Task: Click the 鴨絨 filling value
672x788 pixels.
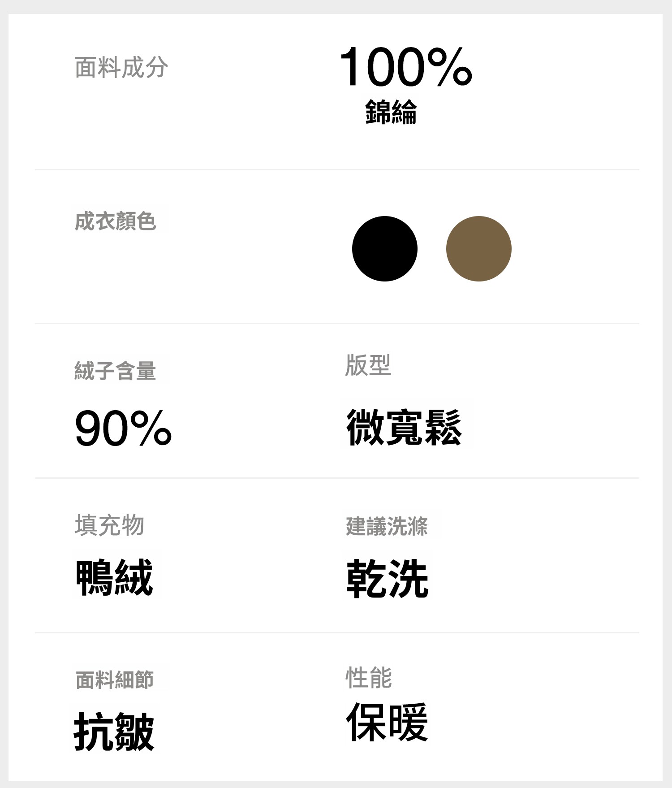Action: (115, 577)
